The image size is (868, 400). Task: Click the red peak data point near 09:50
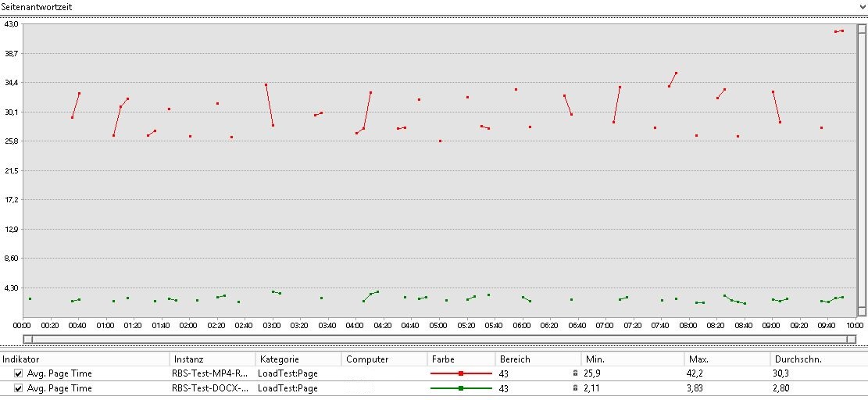(842, 31)
